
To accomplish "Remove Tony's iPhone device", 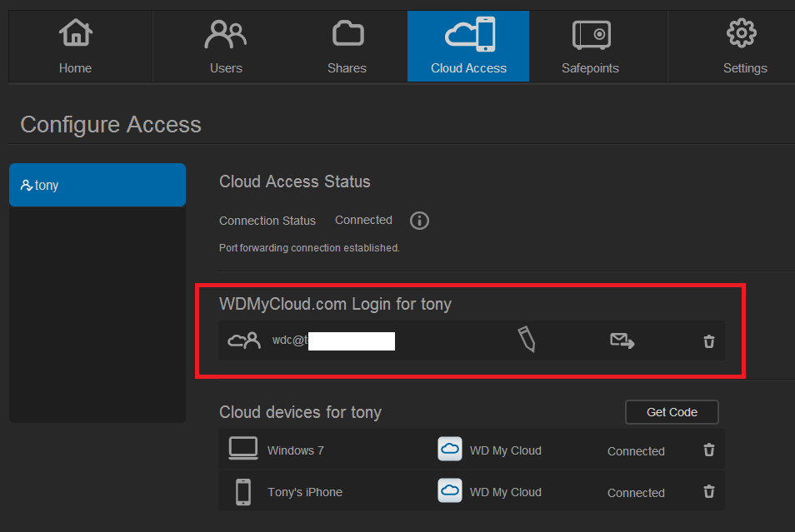I will pyautogui.click(x=709, y=491).
